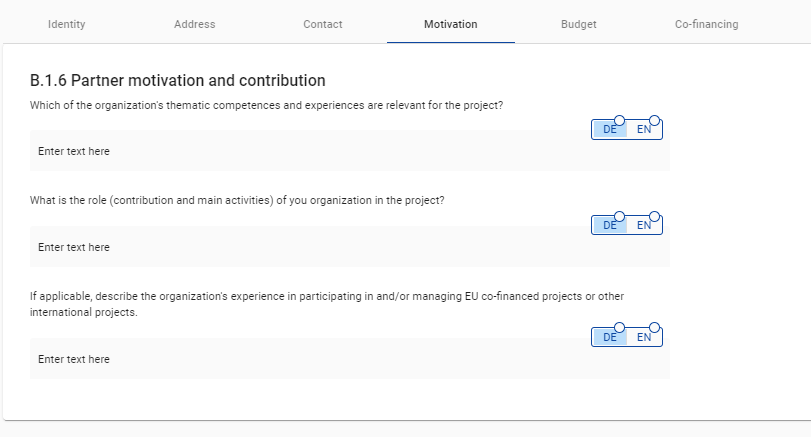811x437 pixels.
Task: Navigate to the Co-financing tab
Action: (x=707, y=24)
